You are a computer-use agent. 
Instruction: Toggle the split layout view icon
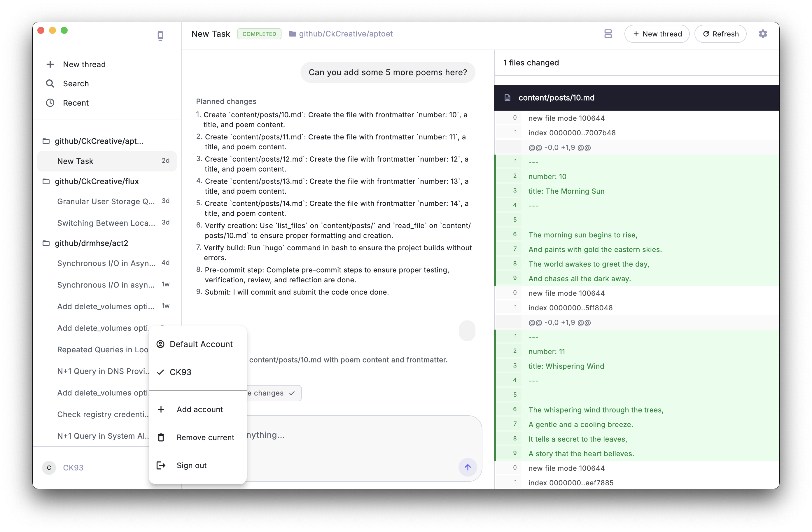click(x=608, y=34)
